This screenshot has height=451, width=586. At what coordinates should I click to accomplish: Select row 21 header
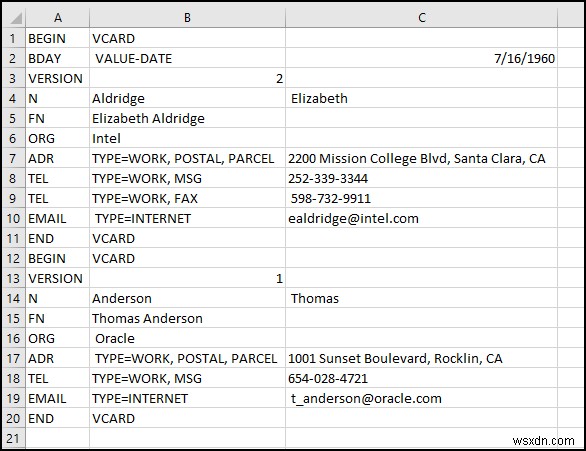[13, 438]
